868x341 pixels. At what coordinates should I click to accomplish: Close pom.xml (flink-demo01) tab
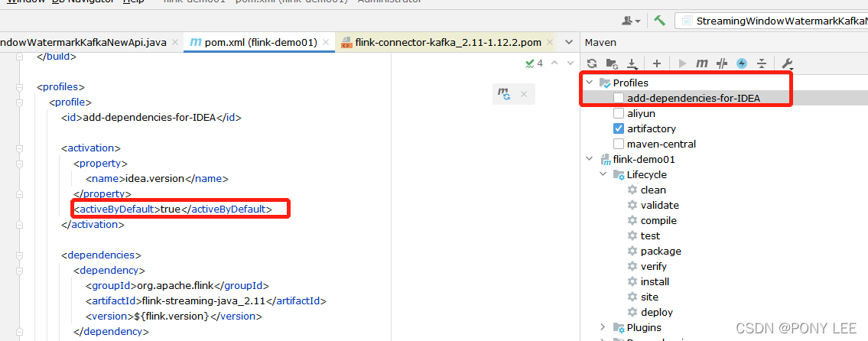click(327, 42)
